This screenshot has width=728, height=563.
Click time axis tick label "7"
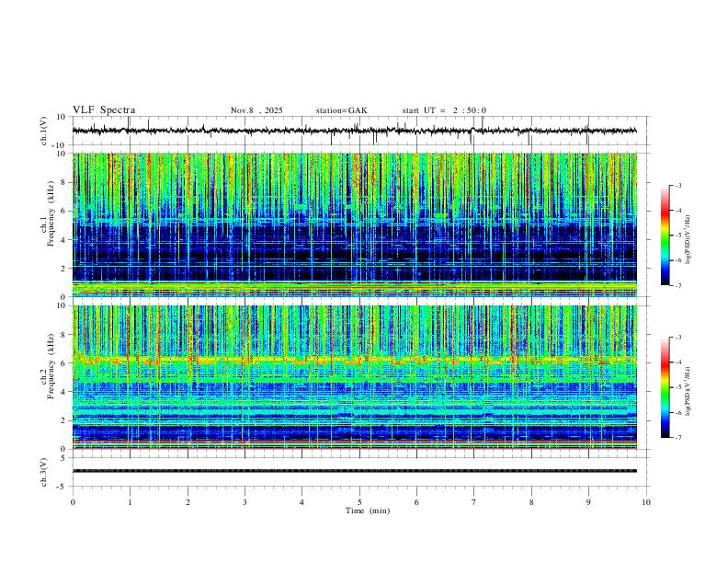tap(474, 502)
